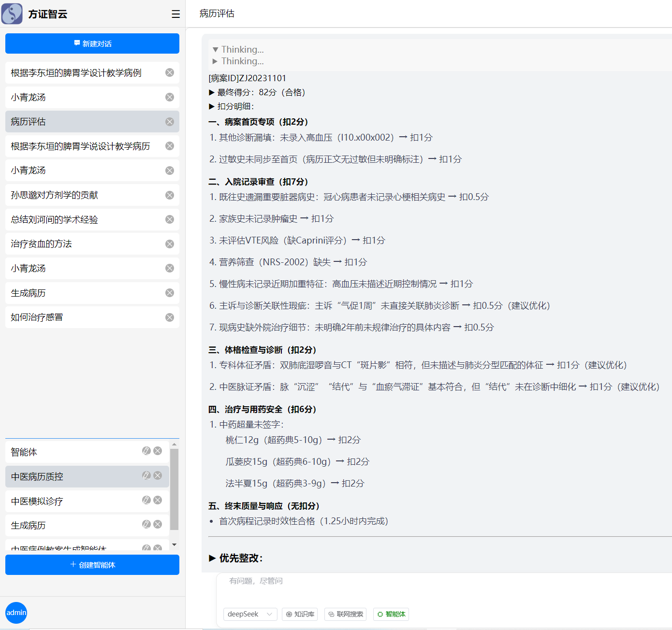Delete the 中医模拟诊疗 agent
Image resolution: width=672 pixels, height=630 pixels.
158,500
